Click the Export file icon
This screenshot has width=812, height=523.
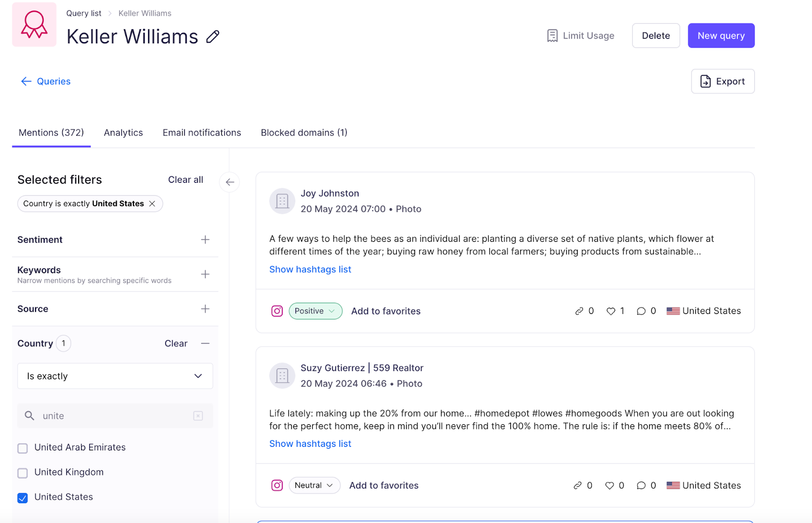pos(705,81)
